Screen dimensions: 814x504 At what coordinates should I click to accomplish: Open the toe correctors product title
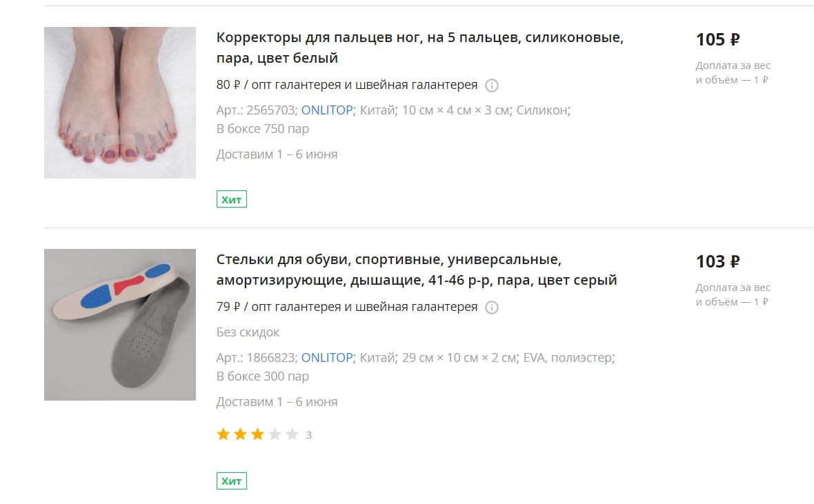click(x=419, y=48)
